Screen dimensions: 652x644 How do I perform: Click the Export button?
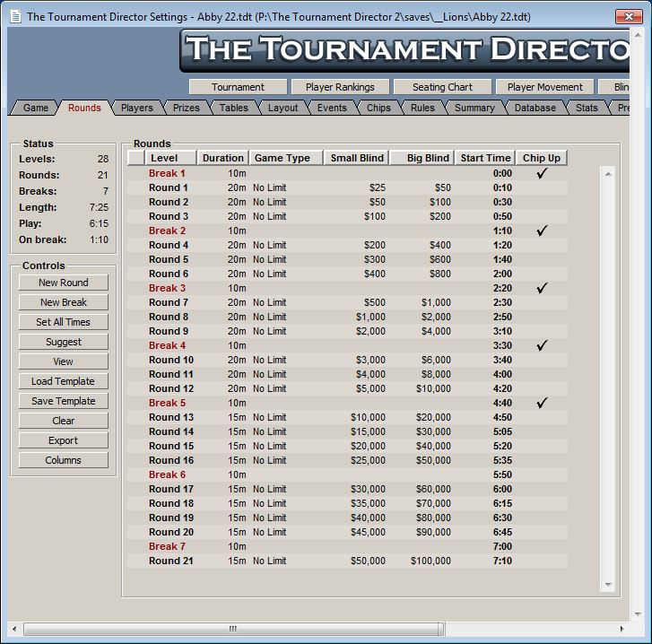pyautogui.click(x=63, y=440)
